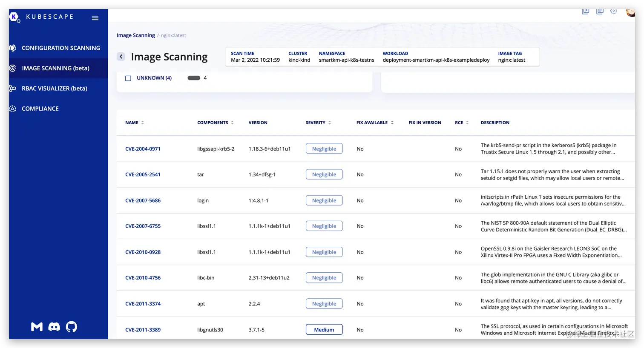The height and width of the screenshot is (348, 644).
Task: Open RBAC VISUALIZER (beta) menu item
Action: [x=55, y=88]
